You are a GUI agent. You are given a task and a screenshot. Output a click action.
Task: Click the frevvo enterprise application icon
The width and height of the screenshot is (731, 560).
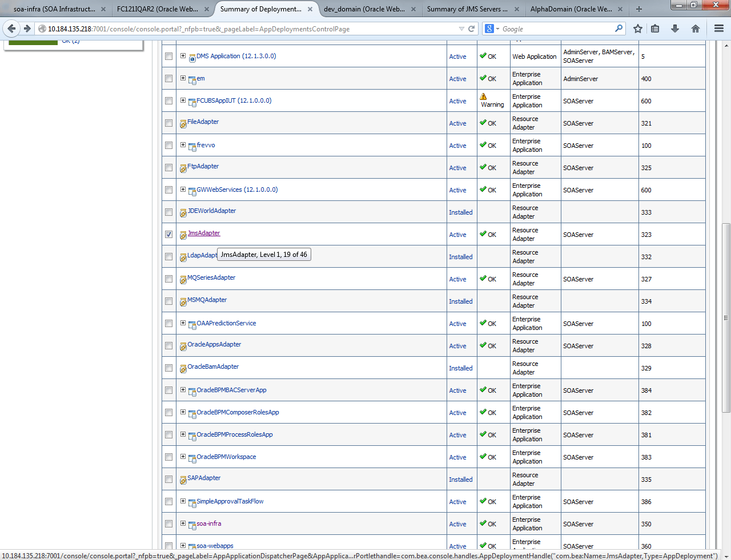point(192,147)
